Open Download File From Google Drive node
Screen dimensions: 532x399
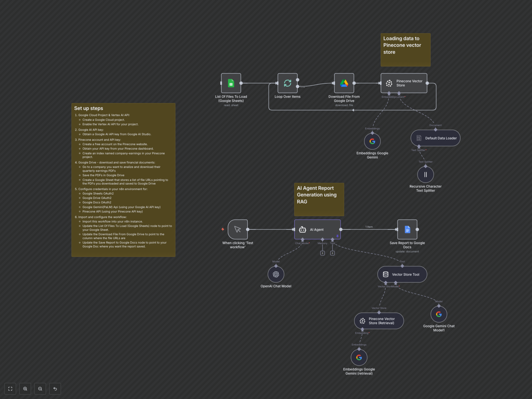pos(344,83)
